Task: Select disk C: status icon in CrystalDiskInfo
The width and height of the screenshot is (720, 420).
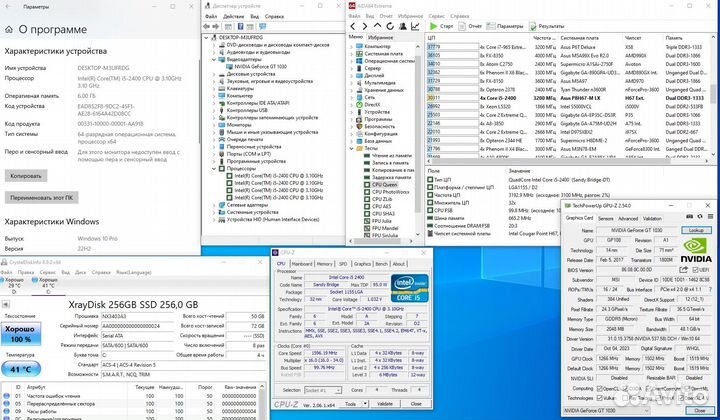Action: click(x=35, y=280)
